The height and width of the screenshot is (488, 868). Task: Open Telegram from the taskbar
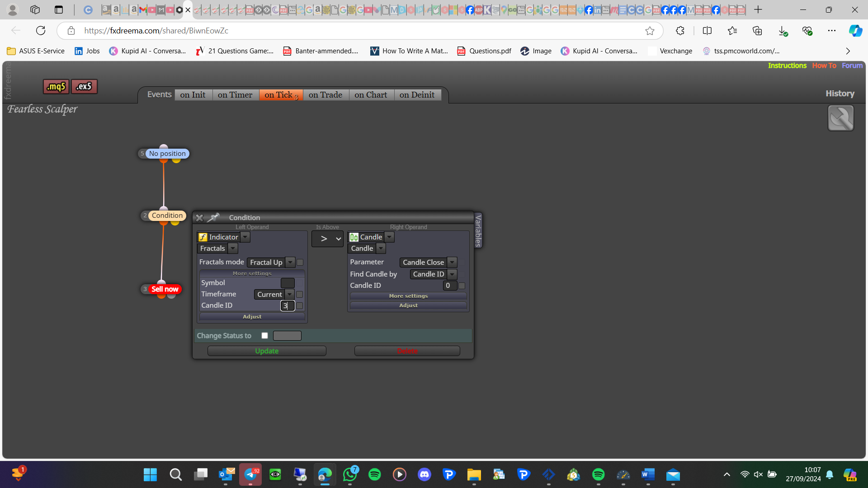250,474
